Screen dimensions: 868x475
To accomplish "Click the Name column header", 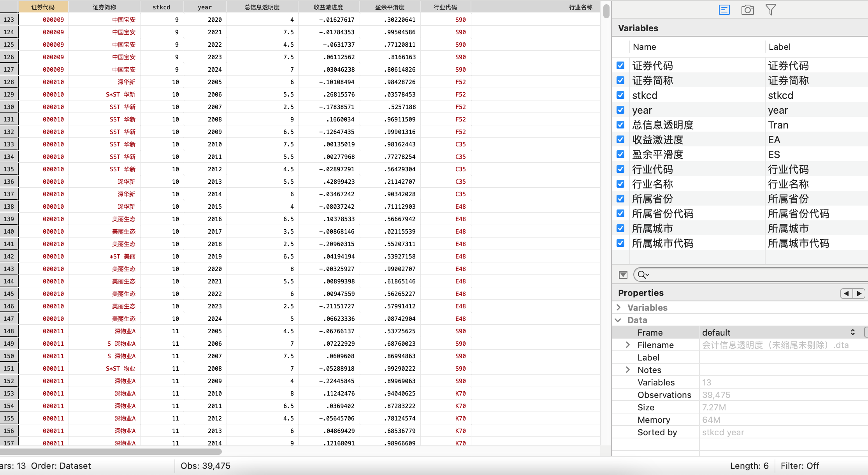I will pyautogui.click(x=645, y=47).
